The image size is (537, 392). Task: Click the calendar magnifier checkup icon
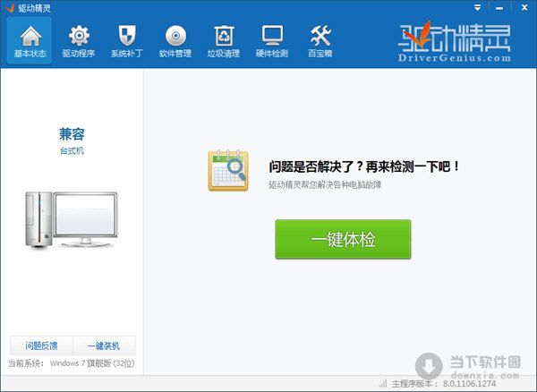(228, 170)
